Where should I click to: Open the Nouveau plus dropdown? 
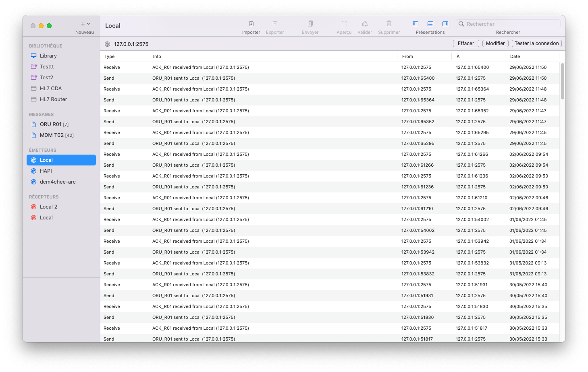85,24
